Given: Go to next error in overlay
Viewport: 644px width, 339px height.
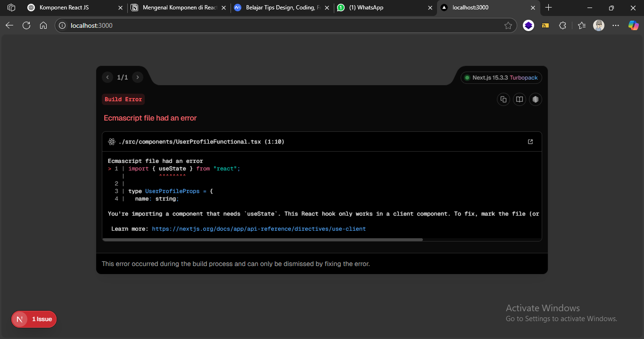Looking at the screenshot, I should coord(137,77).
